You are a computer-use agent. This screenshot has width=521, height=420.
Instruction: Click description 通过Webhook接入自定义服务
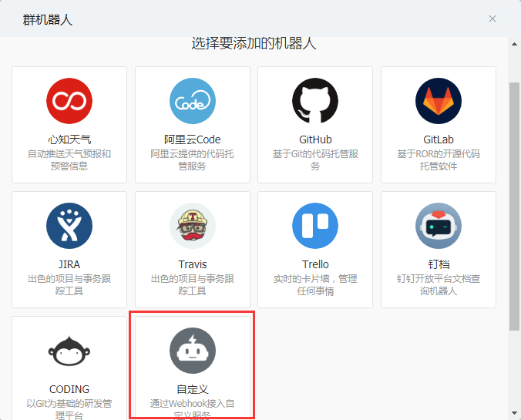[193, 409]
